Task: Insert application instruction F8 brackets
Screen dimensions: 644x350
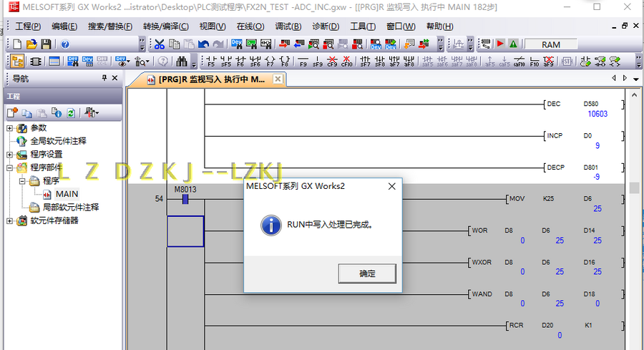Action: click(285, 62)
